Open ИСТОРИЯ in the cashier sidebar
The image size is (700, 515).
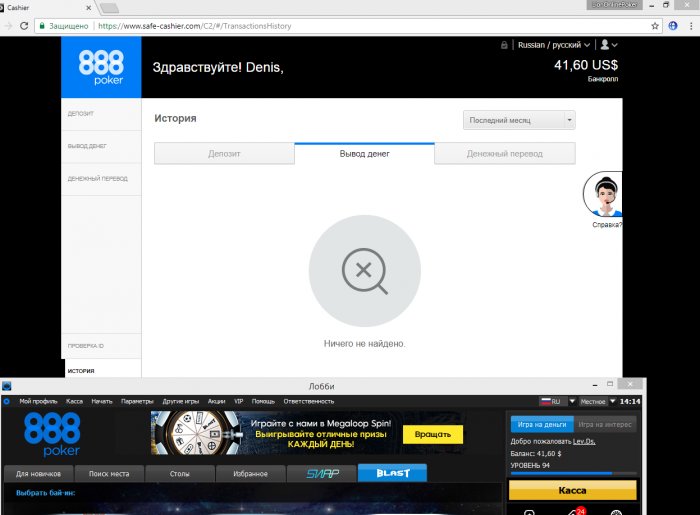pos(103,370)
